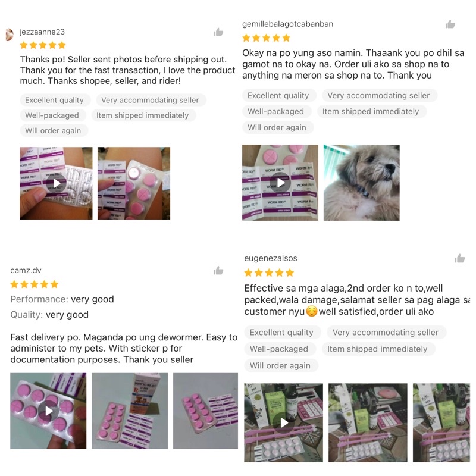Tap thumbs-up on gemillebalagotcabanban's review
The width and height of the screenshot is (476, 476).
tap(450, 24)
